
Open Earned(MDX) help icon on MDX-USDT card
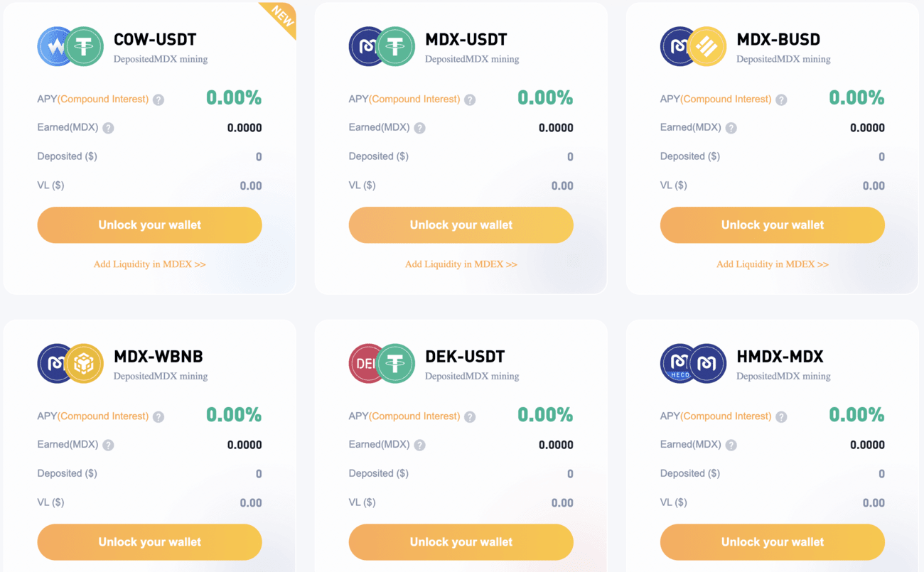[419, 129]
